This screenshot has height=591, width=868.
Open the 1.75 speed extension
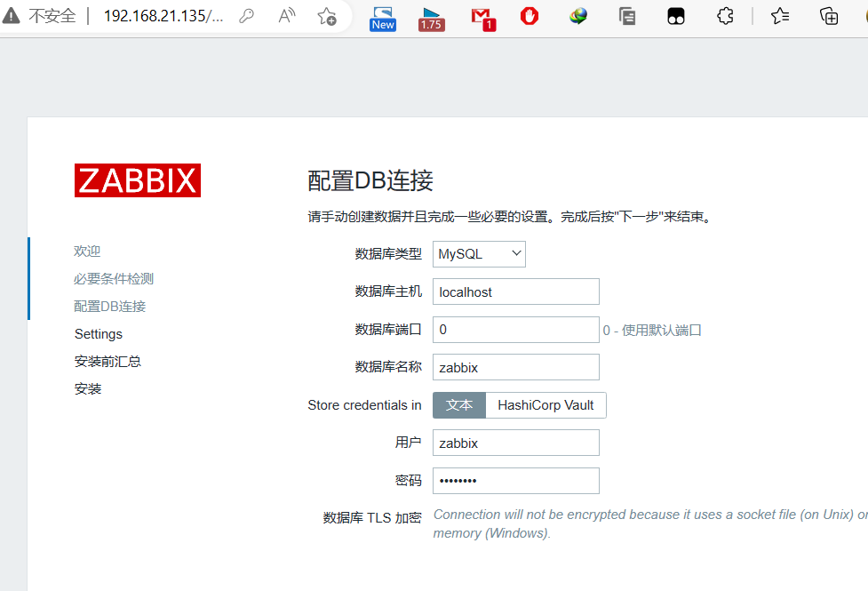431,19
